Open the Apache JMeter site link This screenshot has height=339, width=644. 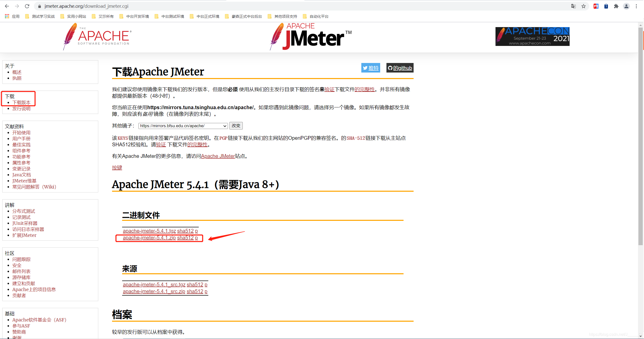218,156
